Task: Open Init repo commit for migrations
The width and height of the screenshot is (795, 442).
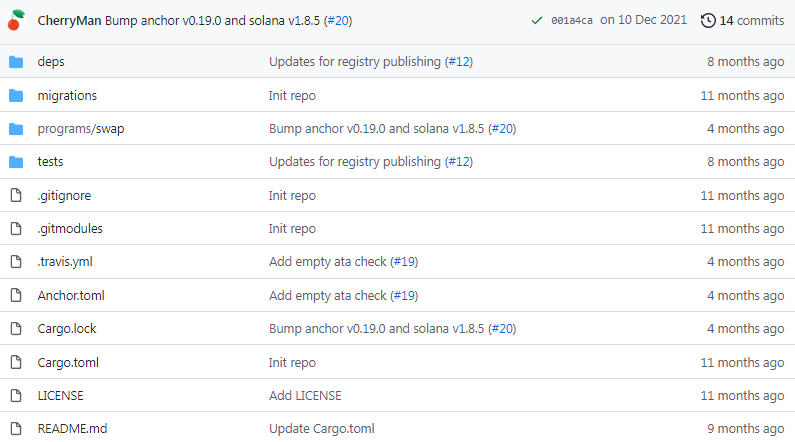Action: tap(292, 96)
